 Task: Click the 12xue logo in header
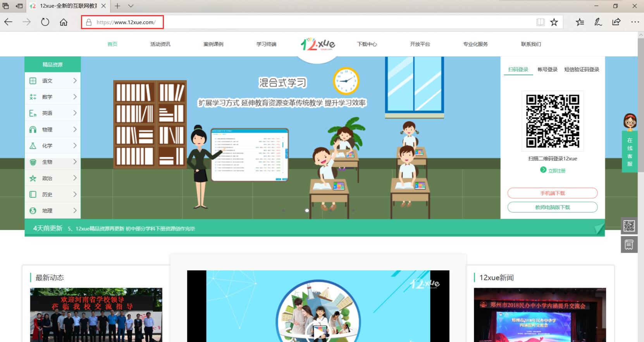[318, 44]
